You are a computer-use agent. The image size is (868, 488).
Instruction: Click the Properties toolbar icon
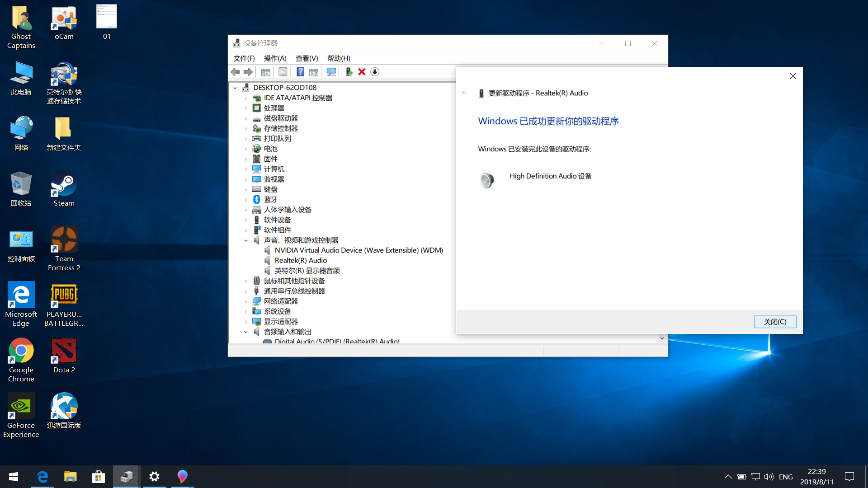(283, 72)
